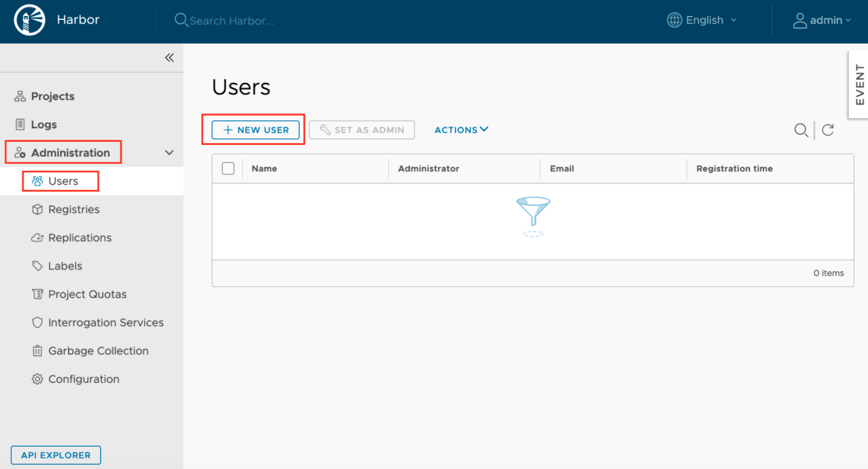Toggle the select-all checkbox in table header

[228, 169]
